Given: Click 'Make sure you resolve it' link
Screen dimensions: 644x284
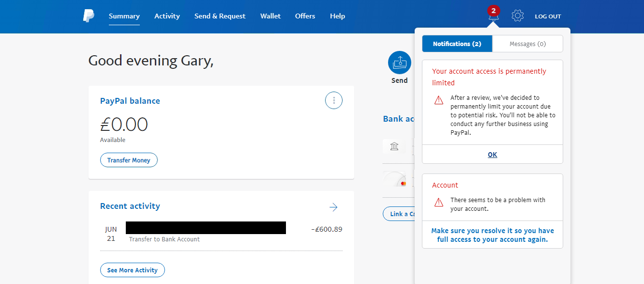Looking at the screenshot, I should pos(493,235).
